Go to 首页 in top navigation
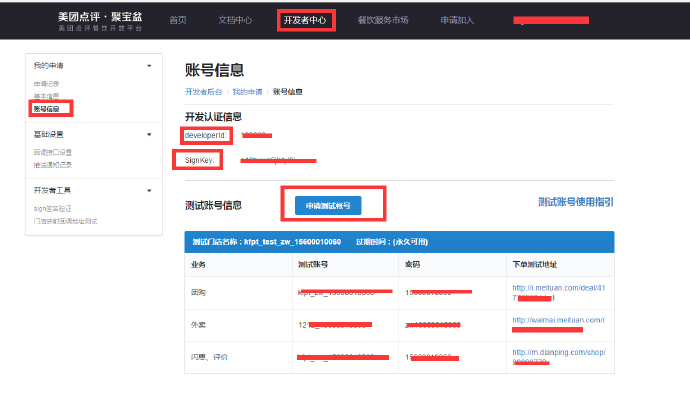This screenshot has width=690, height=405. pyautogui.click(x=178, y=20)
